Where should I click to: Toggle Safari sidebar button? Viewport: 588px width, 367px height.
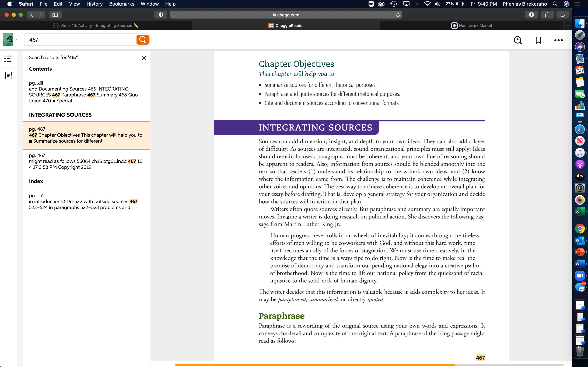(x=55, y=15)
